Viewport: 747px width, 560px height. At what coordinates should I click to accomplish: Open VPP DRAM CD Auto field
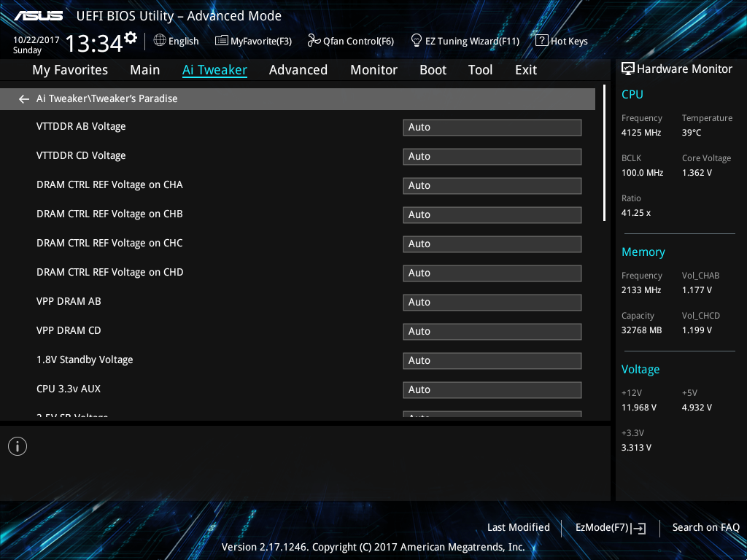(492, 332)
